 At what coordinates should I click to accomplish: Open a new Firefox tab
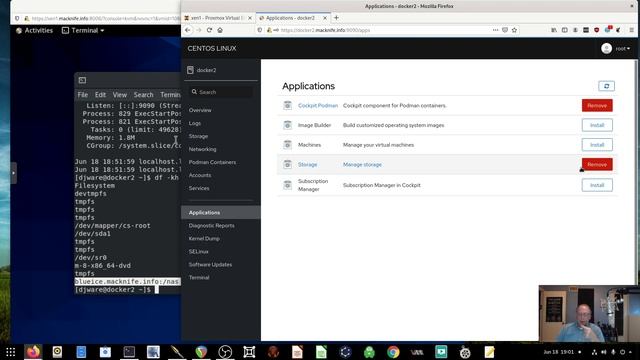[336, 18]
